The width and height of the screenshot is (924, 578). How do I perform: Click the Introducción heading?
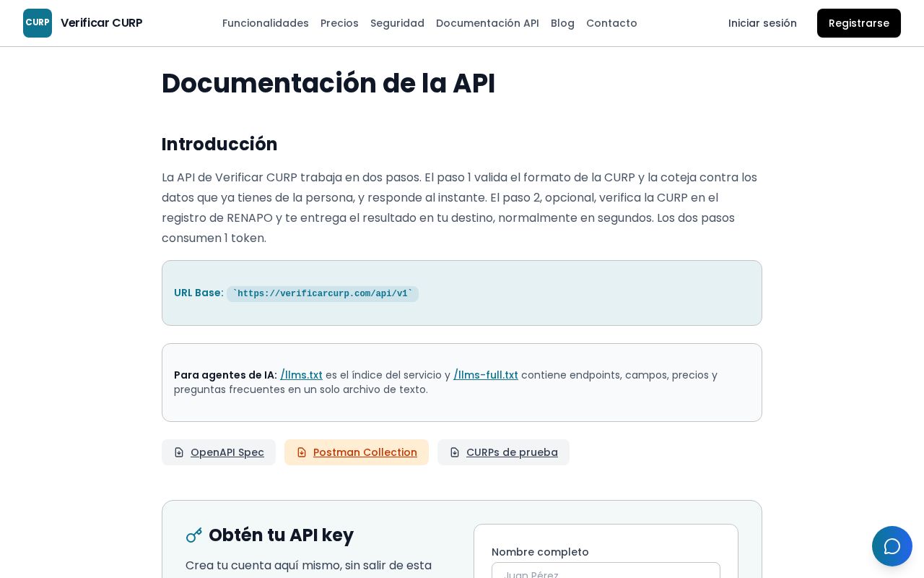pos(219,144)
